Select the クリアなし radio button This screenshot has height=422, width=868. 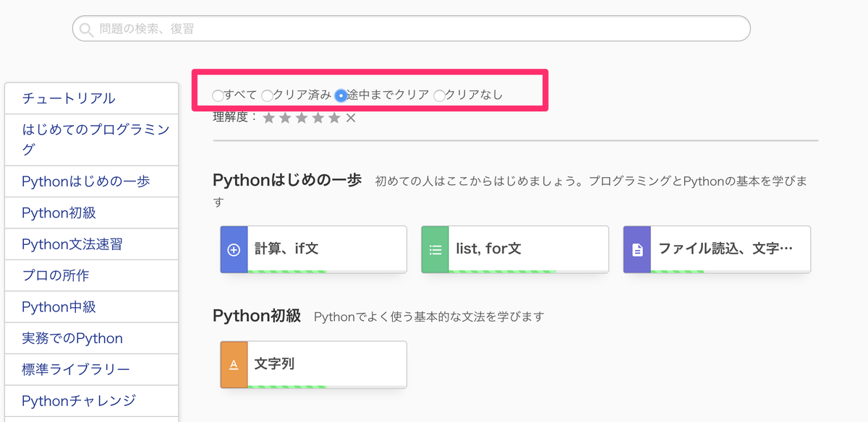[439, 95]
